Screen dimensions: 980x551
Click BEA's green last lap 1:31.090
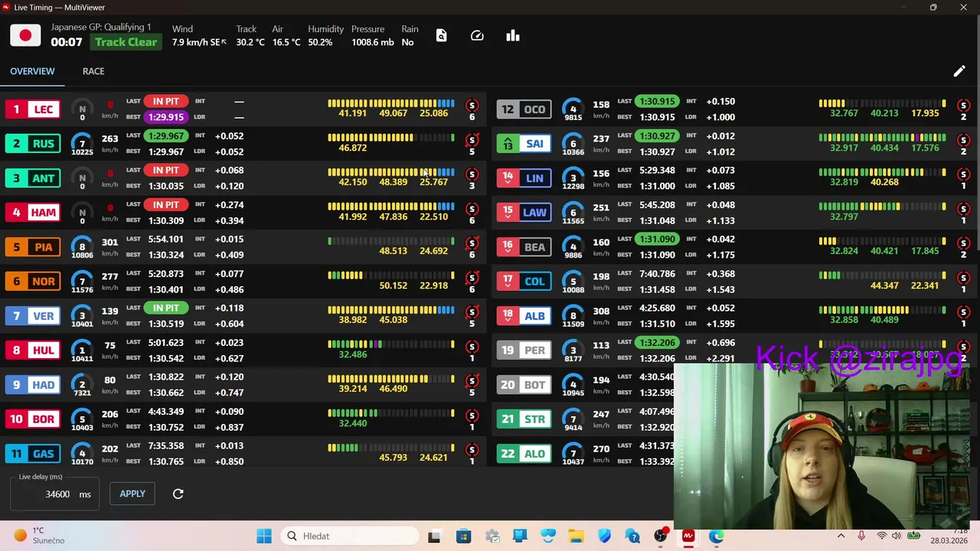point(657,240)
